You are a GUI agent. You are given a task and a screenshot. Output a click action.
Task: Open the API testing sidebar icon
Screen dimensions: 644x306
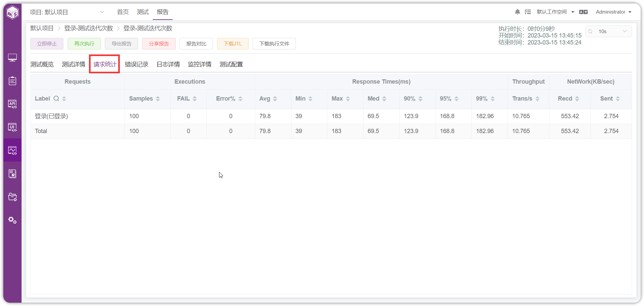[x=12, y=104]
